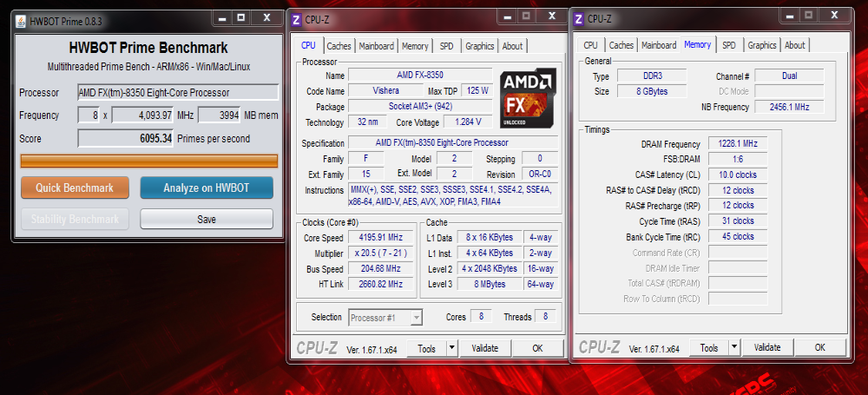868x395 pixels.
Task: Open SPD tab in the right CPU-Z window
Action: coord(729,45)
